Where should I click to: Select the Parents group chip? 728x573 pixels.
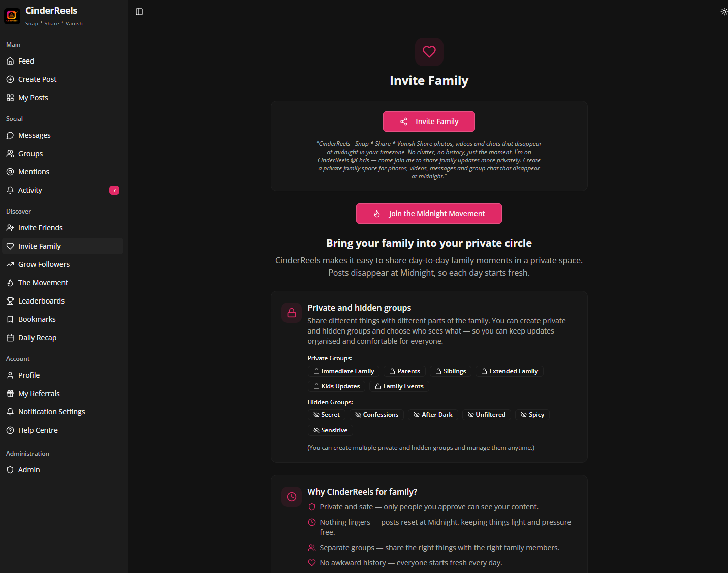coord(404,371)
